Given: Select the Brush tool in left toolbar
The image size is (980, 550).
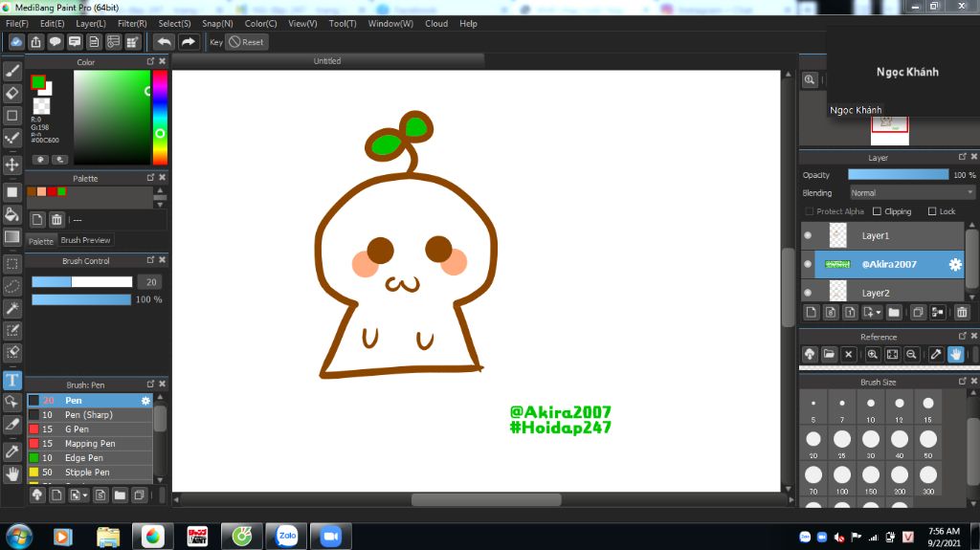Looking at the screenshot, I should [x=11, y=71].
